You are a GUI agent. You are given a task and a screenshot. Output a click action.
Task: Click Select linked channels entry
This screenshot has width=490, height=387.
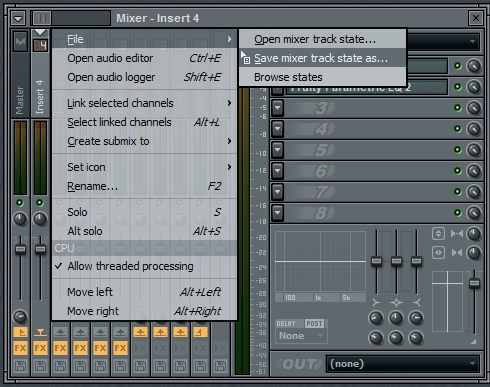[144, 122]
